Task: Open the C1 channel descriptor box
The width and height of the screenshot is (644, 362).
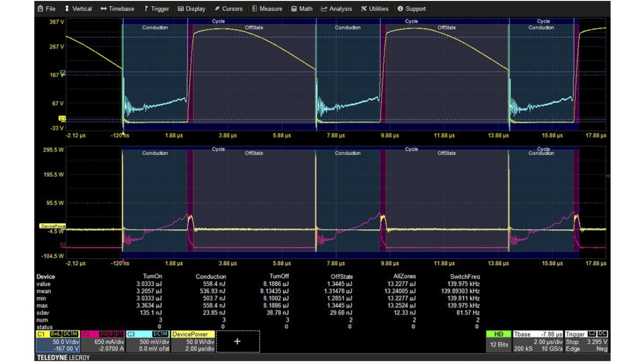Action: coord(57,342)
